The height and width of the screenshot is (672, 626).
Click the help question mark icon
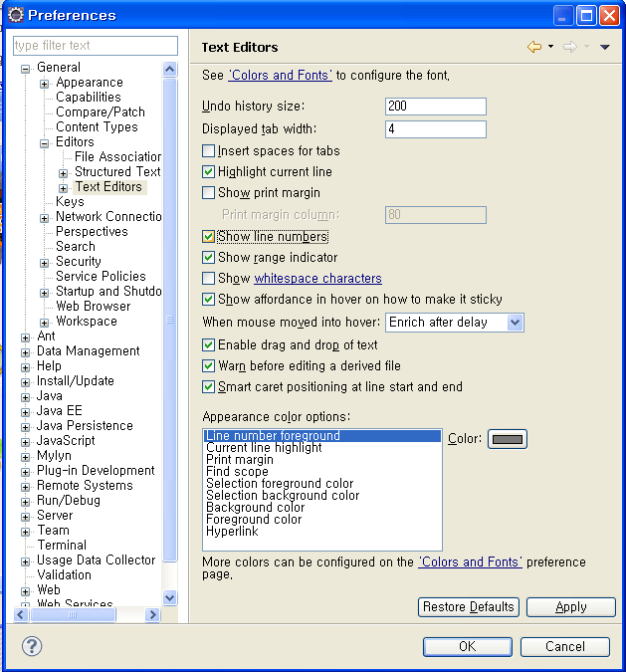point(32,646)
